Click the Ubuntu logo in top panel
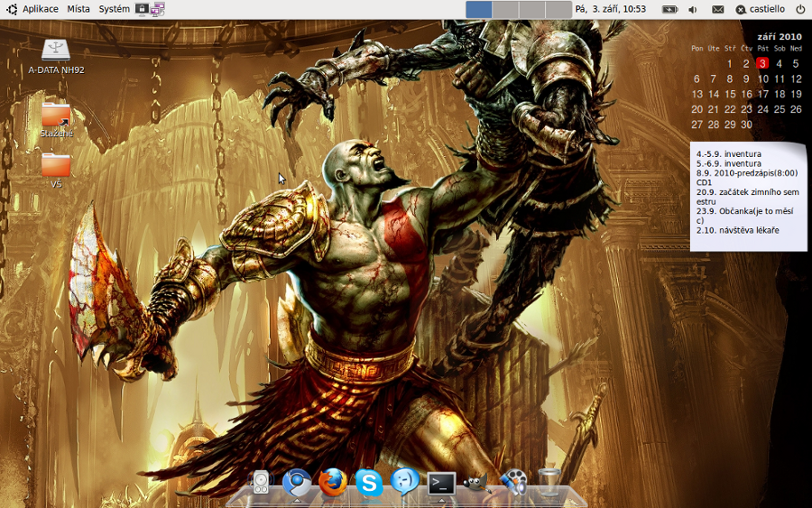Screen dimensions: 812x508 (12, 9)
